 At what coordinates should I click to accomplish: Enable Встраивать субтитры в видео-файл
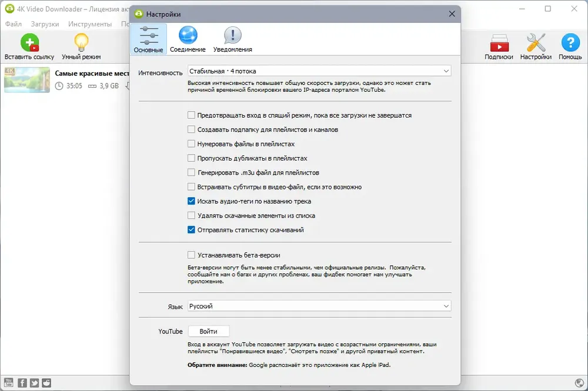191,187
